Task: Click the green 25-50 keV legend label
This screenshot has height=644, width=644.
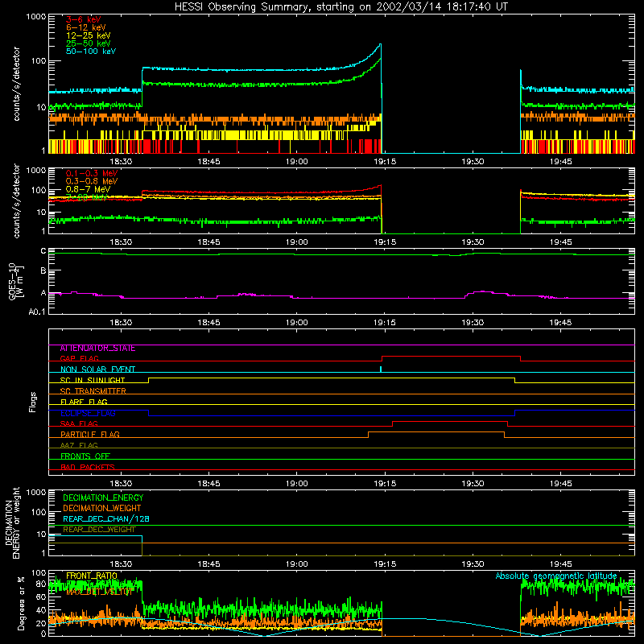Action: [x=88, y=43]
